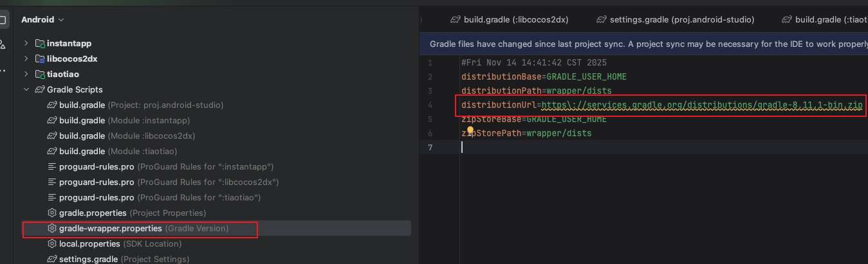Viewport: 868px width, 264px height.
Task: Open build.gradle for Module :tiaotiao
Action: coord(82,152)
